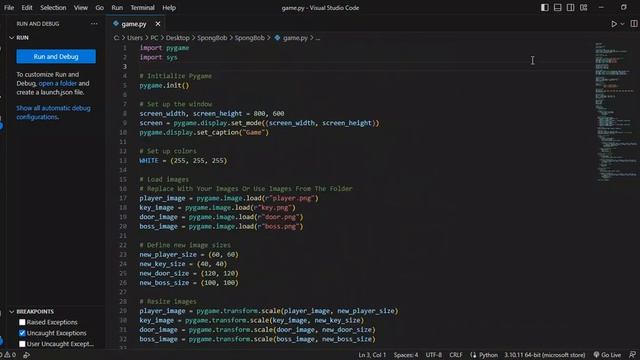Select interpreter 3.10.11 64-bit

544,355
